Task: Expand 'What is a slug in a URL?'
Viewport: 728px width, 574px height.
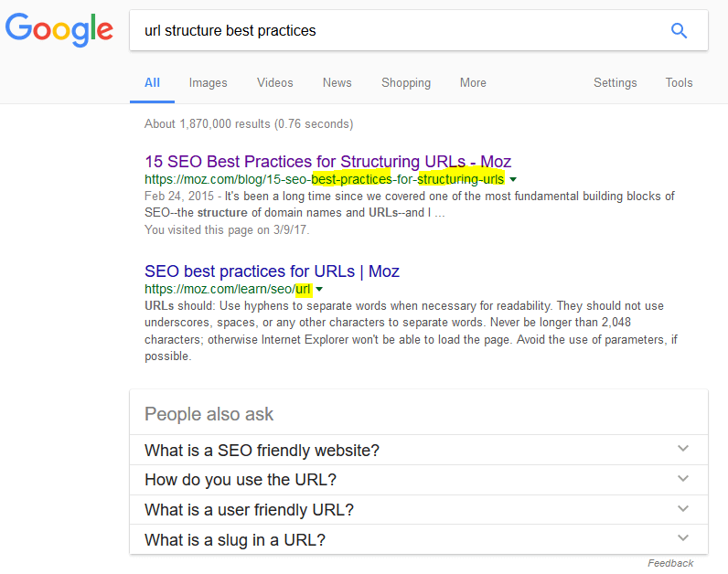Action: coord(419,539)
